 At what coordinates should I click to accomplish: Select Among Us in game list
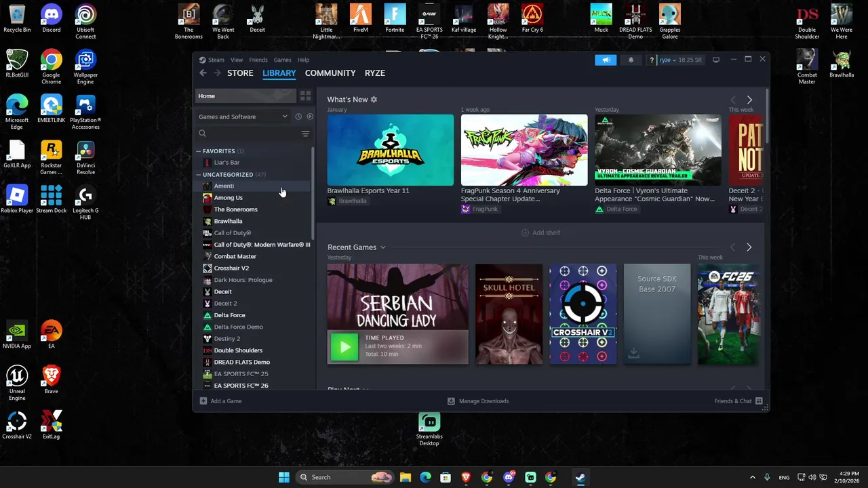click(x=228, y=198)
